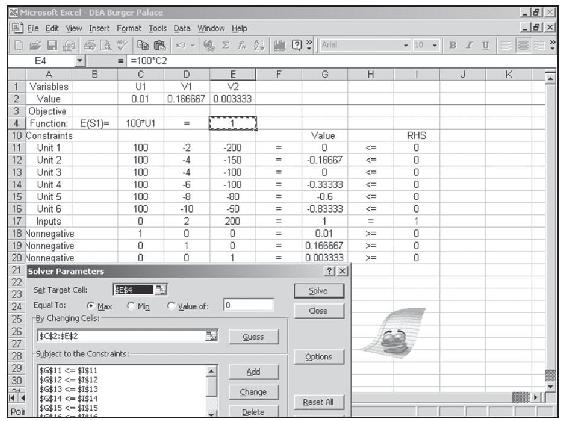Image resolution: width=566 pixels, height=421 pixels.
Task: Click the Paste toolbar icon
Action: [160, 45]
